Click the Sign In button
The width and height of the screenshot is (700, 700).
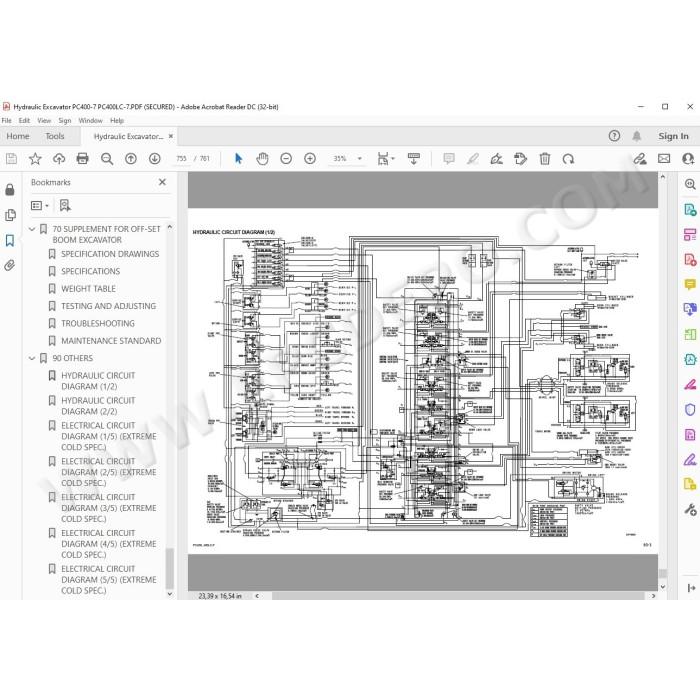(x=673, y=136)
